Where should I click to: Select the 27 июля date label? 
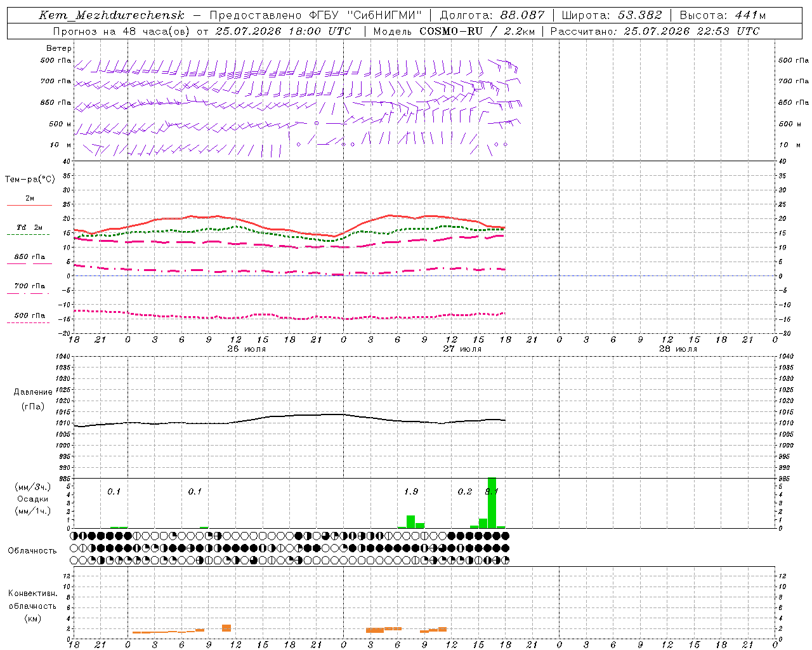pyautogui.click(x=462, y=349)
